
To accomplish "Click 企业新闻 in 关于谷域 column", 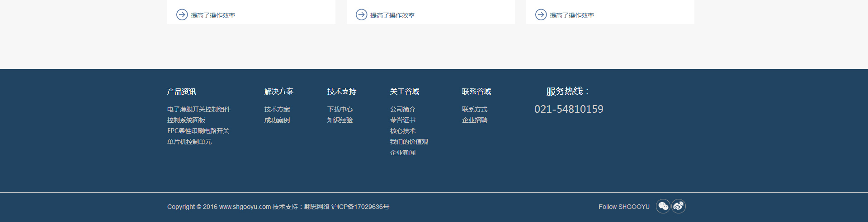I will coord(402,153).
